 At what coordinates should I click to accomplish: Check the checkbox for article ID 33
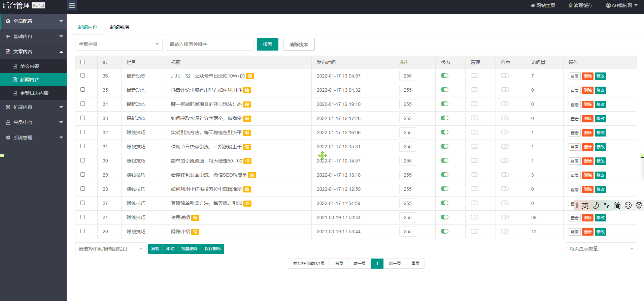83,118
